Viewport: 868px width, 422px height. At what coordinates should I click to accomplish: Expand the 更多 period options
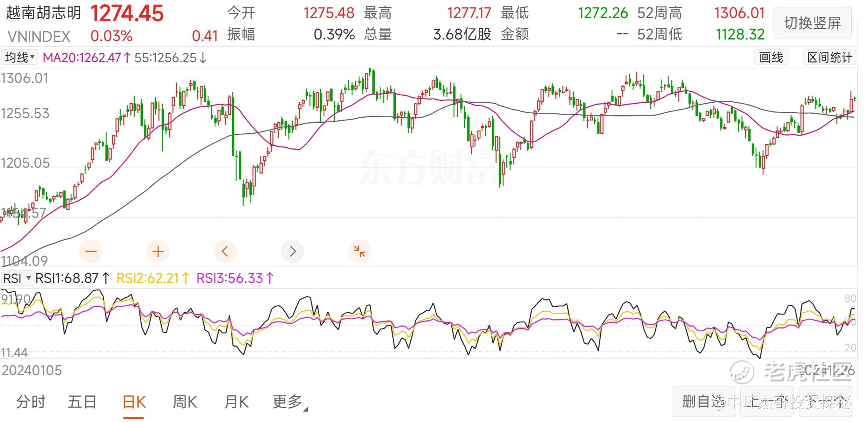[x=290, y=402]
